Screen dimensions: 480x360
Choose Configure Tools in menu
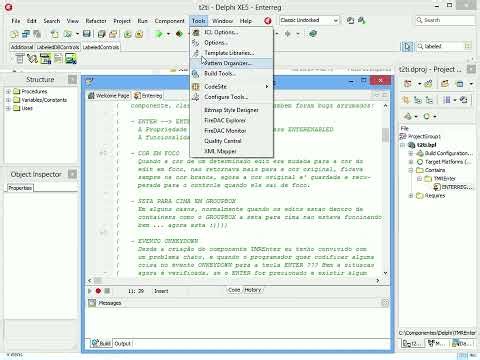tap(232, 97)
